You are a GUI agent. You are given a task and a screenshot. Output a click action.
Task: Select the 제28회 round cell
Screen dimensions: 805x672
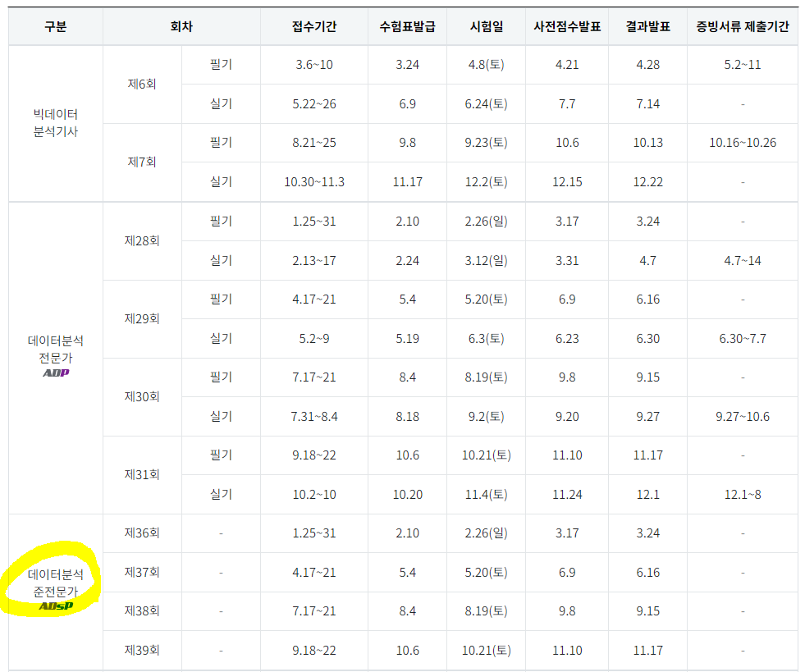[x=142, y=240]
